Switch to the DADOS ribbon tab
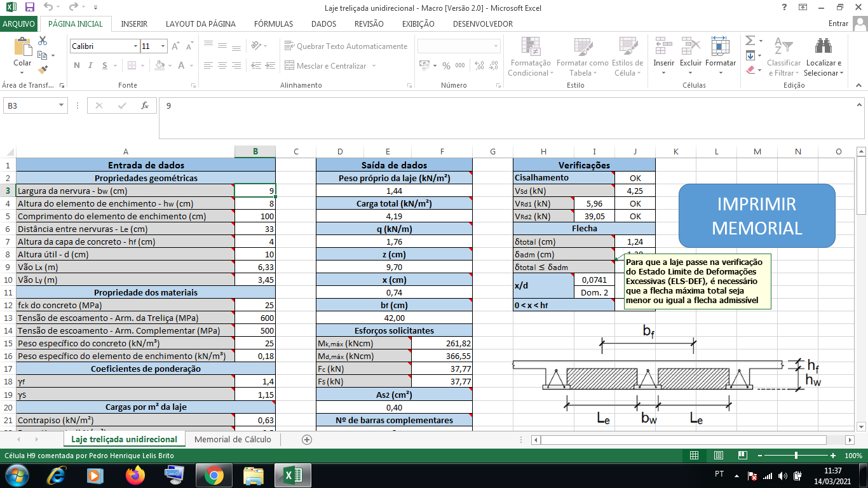The width and height of the screenshot is (868, 488). 324,24
